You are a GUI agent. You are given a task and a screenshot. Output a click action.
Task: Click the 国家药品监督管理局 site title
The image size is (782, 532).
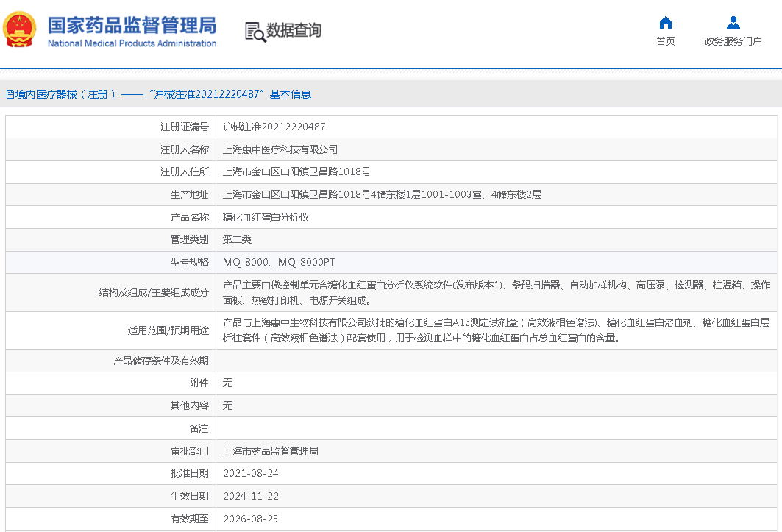coord(132,24)
